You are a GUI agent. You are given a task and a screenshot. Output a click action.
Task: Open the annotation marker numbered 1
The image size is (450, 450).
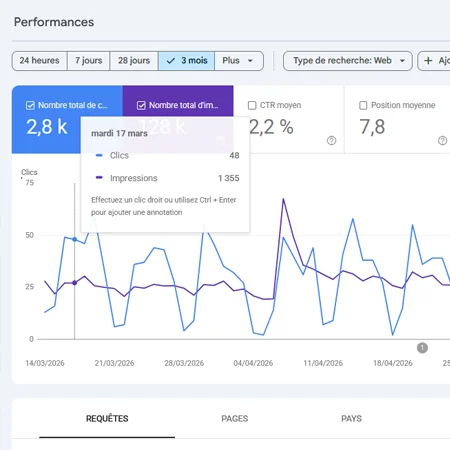(422, 348)
